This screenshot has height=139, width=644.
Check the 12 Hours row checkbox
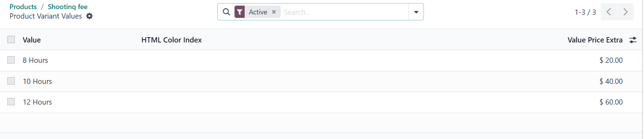pos(11,102)
